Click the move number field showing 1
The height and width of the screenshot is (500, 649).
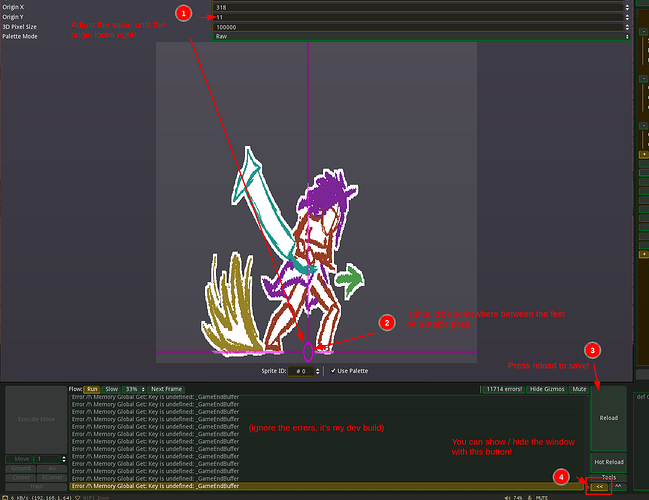tap(47, 459)
